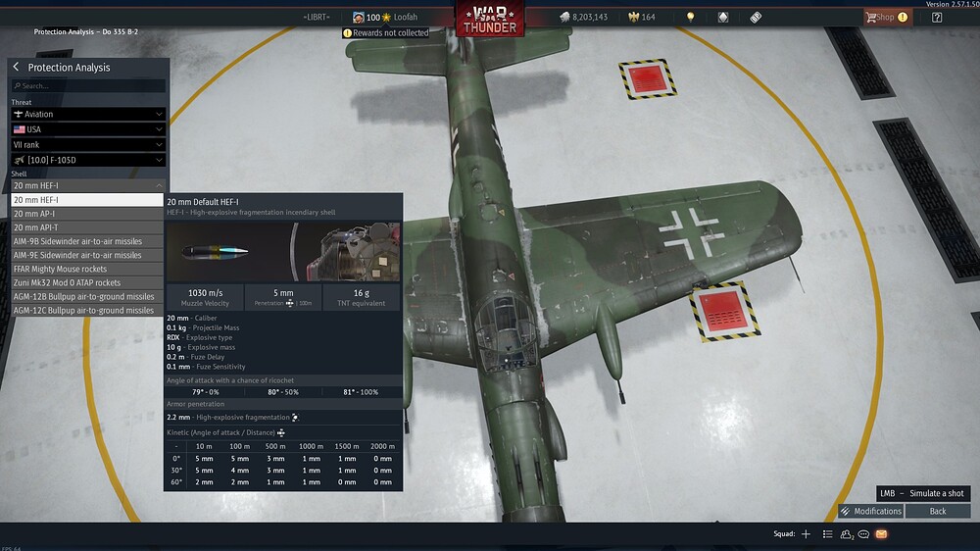This screenshot has height=551, width=980.
Task: Click the back arrow beside Protection Analysis
Action: (17, 67)
